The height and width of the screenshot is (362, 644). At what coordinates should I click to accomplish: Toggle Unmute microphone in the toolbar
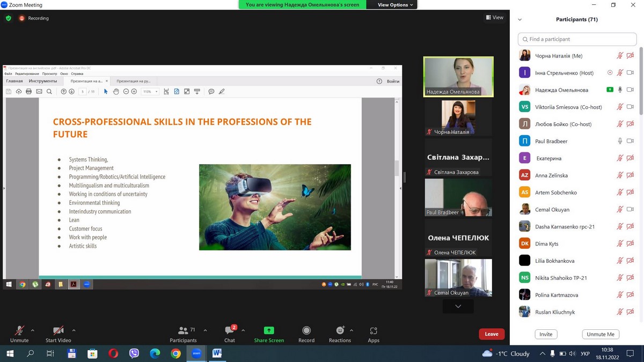19,331
